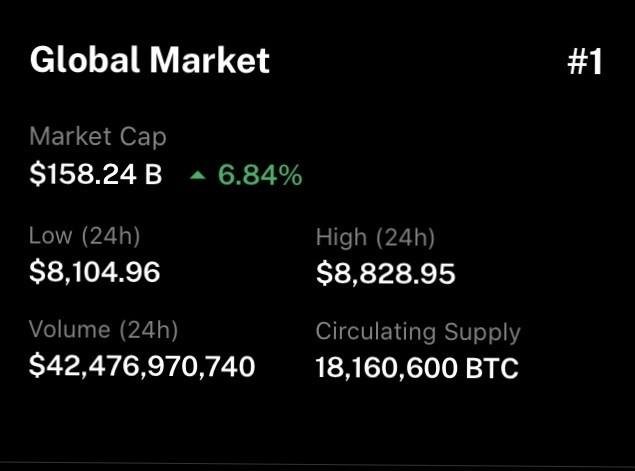Click the Circulating Supply label
The width and height of the screenshot is (635, 471).
pyautogui.click(x=418, y=332)
